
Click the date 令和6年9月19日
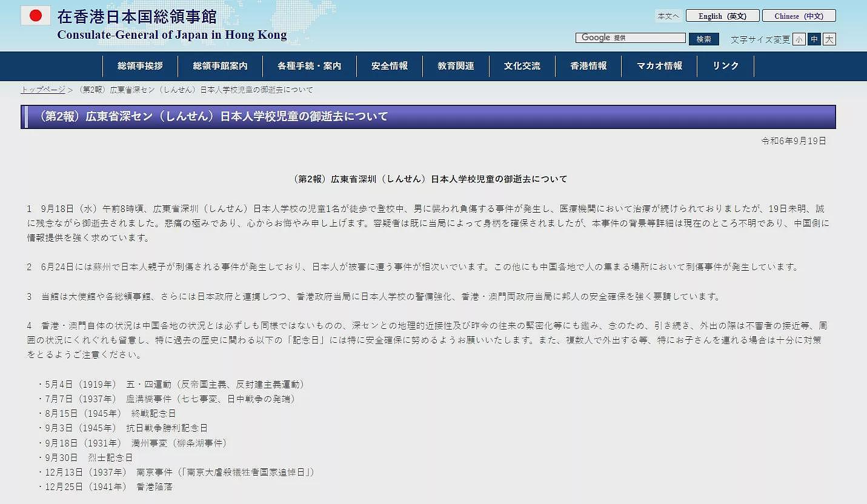point(794,141)
